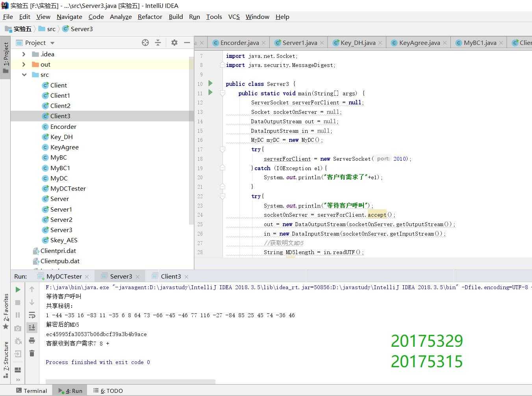
Task: Click the Collapse All icon in Project panel
Action: point(158,43)
